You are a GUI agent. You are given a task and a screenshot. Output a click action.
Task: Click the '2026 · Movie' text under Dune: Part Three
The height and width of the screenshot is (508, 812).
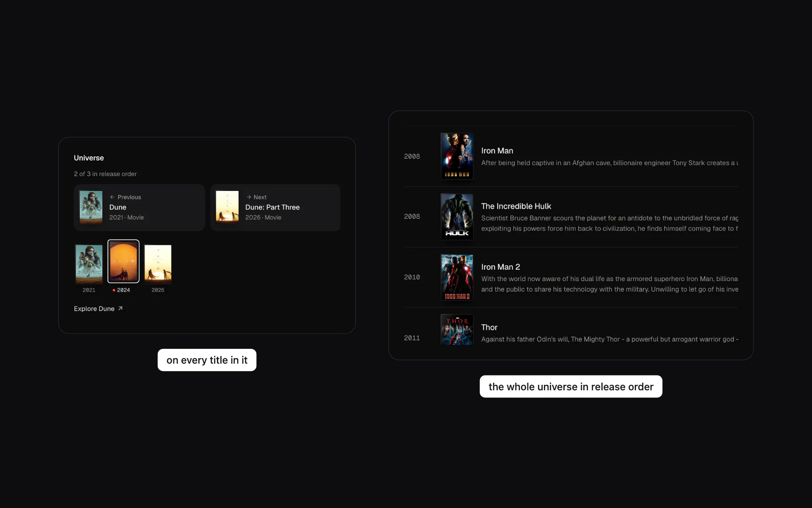[x=263, y=218]
